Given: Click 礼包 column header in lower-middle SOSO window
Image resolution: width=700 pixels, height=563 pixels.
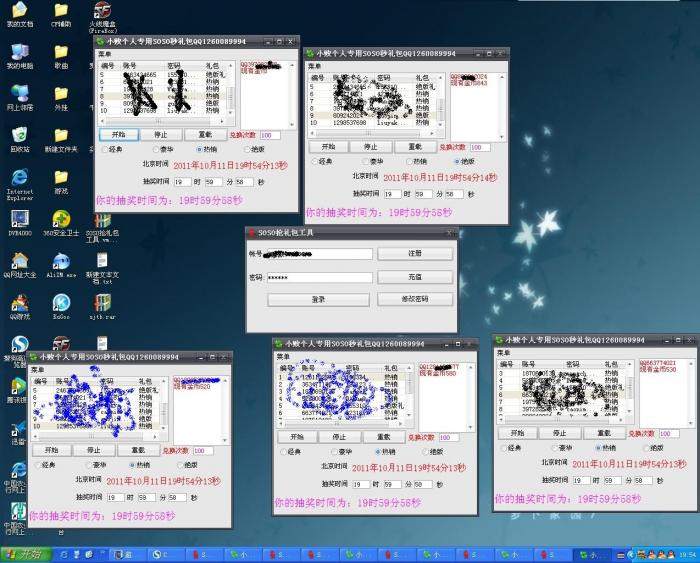Looking at the screenshot, I should pyautogui.click(x=393, y=368).
